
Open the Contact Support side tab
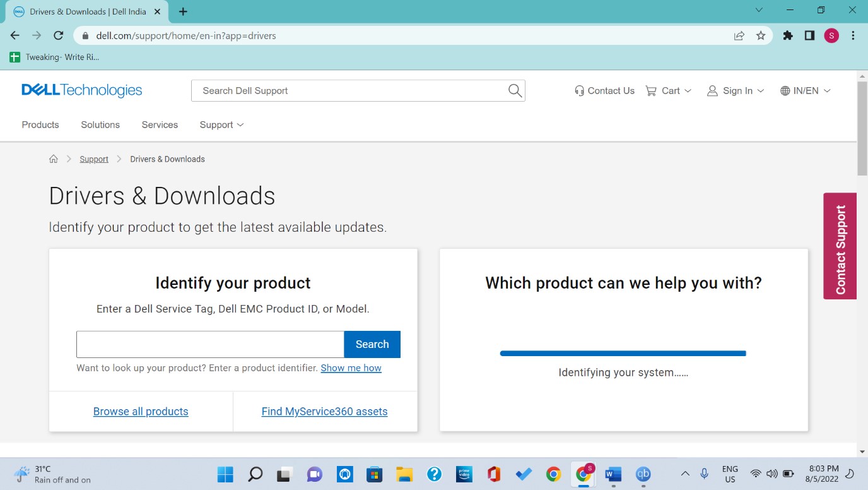(x=840, y=246)
